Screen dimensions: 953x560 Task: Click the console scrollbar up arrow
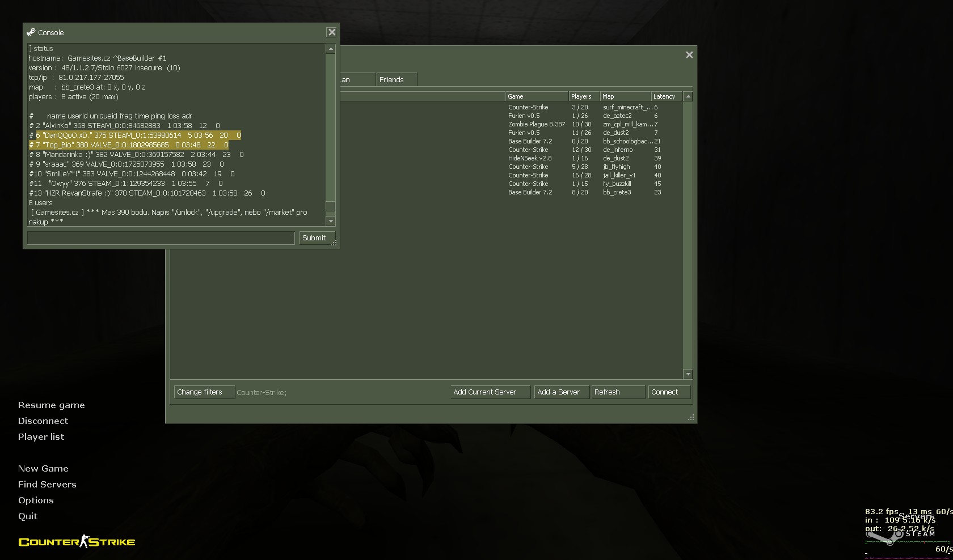point(331,49)
